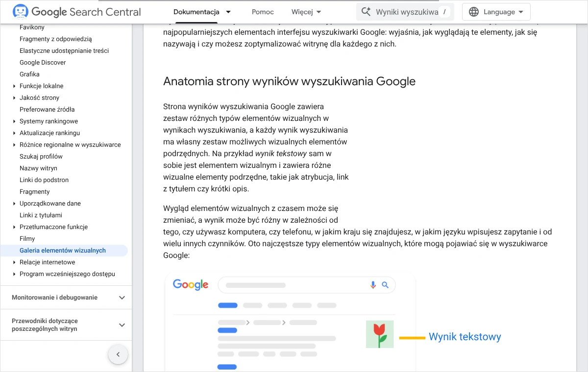Open Fragmenty z odpowiedzią page
The image size is (588, 372).
(56, 39)
